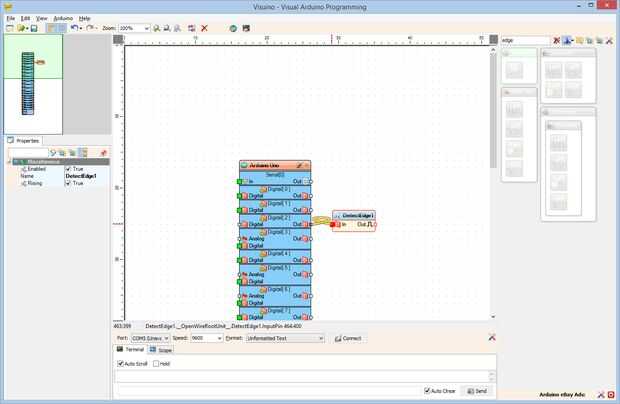620x404 pixels.
Task: Create a new project from toolbar
Action: (x=10, y=28)
